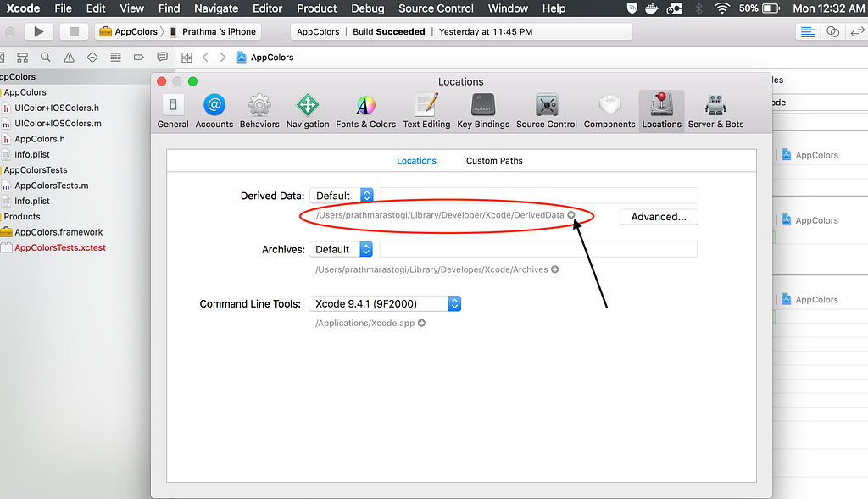Reveal DerivedData folder in Finder
868x499 pixels.
571,215
